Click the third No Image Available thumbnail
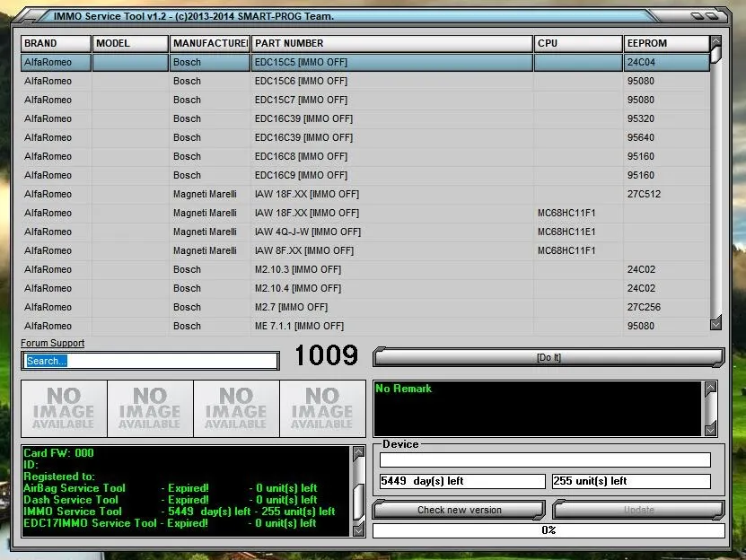This screenshot has width=746, height=560. 236,408
